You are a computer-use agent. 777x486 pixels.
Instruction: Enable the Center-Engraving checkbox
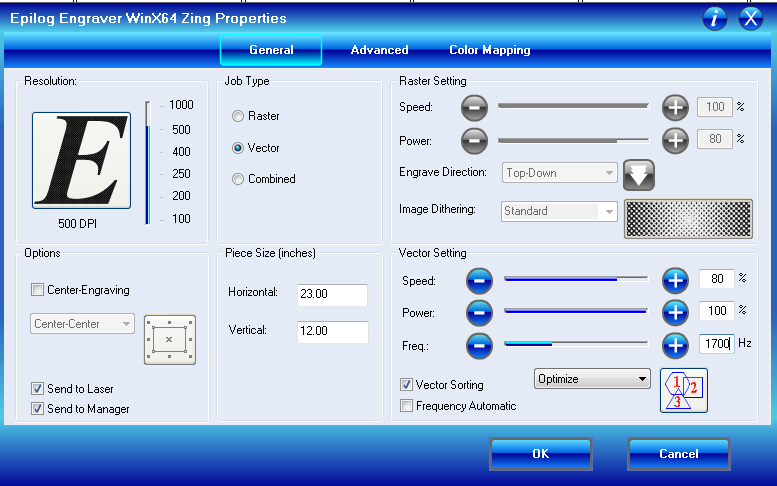(37, 289)
